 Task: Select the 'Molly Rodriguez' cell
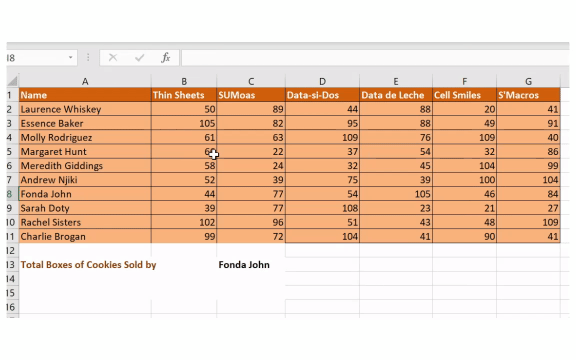pyautogui.click(x=85, y=137)
